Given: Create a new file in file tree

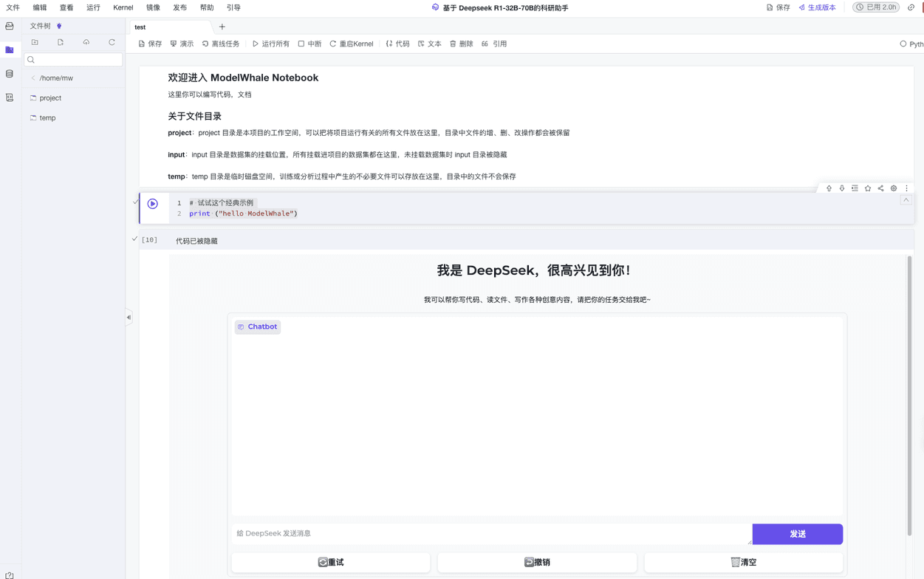Looking at the screenshot, I should coord(61,42).
